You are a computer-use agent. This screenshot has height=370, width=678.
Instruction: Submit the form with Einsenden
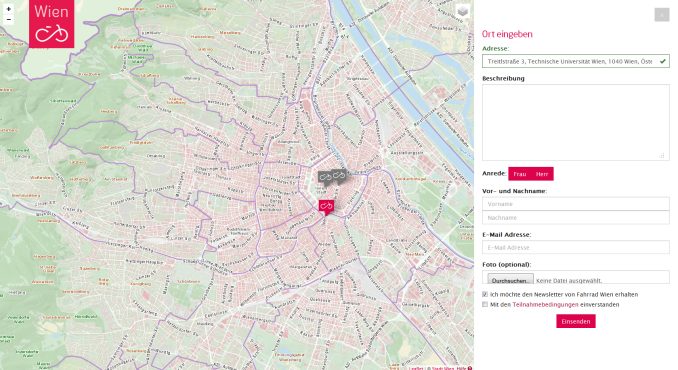coord(576,321)
